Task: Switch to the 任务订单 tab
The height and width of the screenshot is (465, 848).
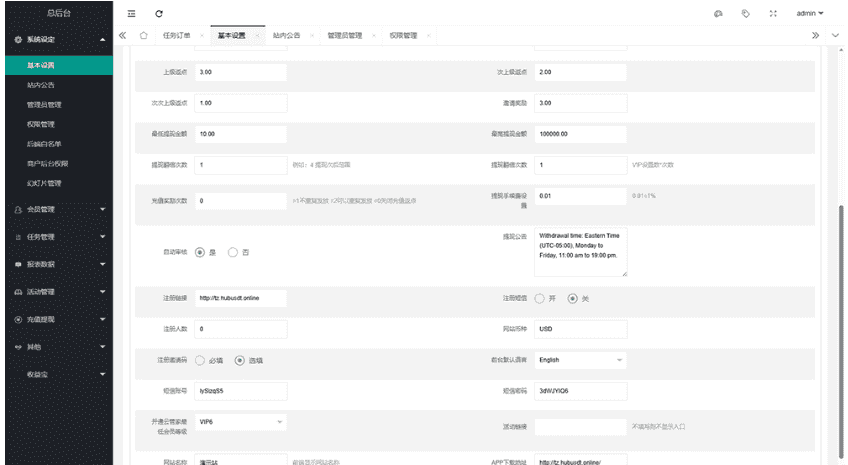Action: [176, 36]
